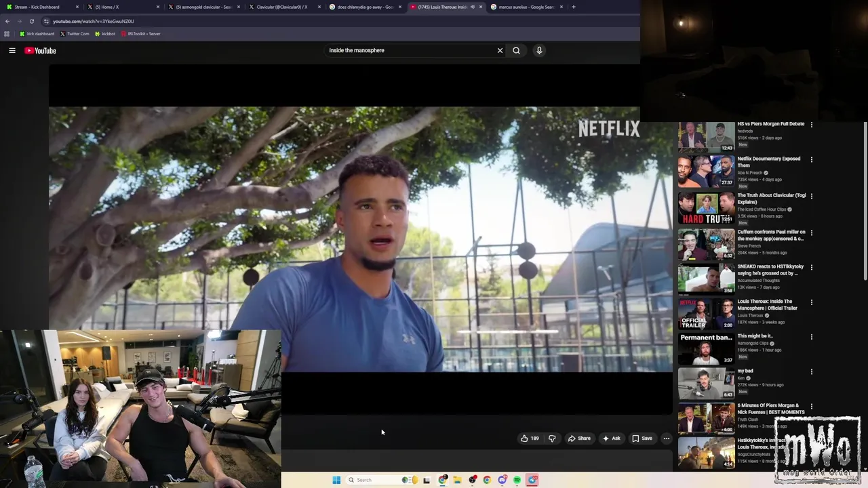Open the YouTube hamburger guide menu
The width and height of the screenshot is (868, 488).
tap(12, 50)
